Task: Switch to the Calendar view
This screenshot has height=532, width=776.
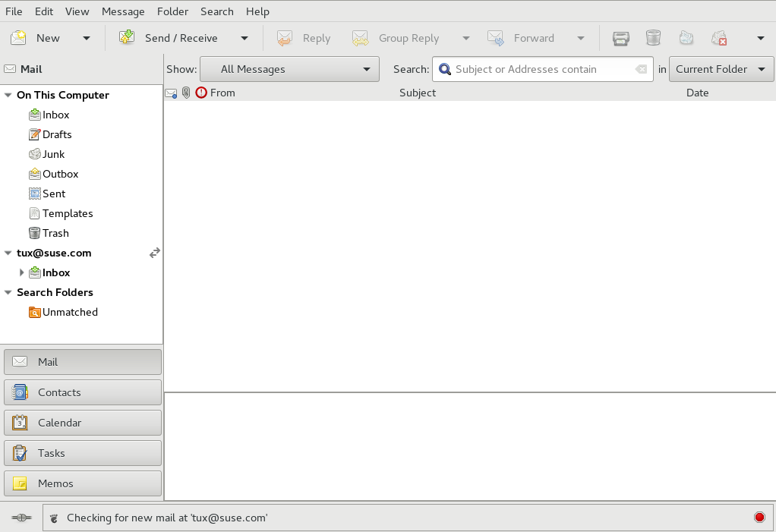Action: pos(83,423)
